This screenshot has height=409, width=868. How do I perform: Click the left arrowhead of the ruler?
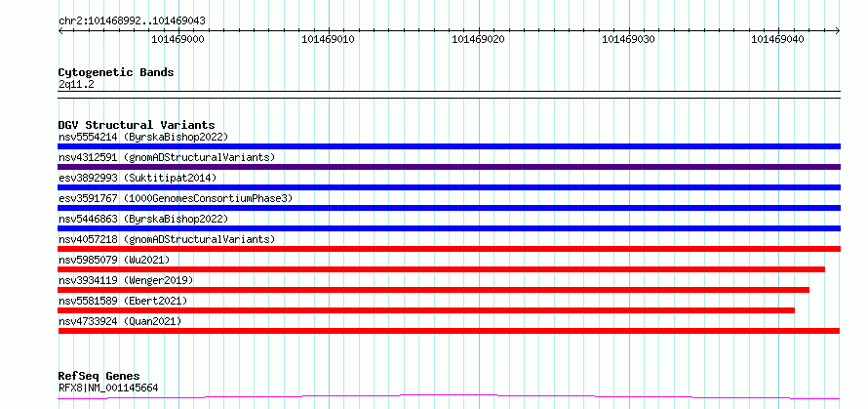60,30
